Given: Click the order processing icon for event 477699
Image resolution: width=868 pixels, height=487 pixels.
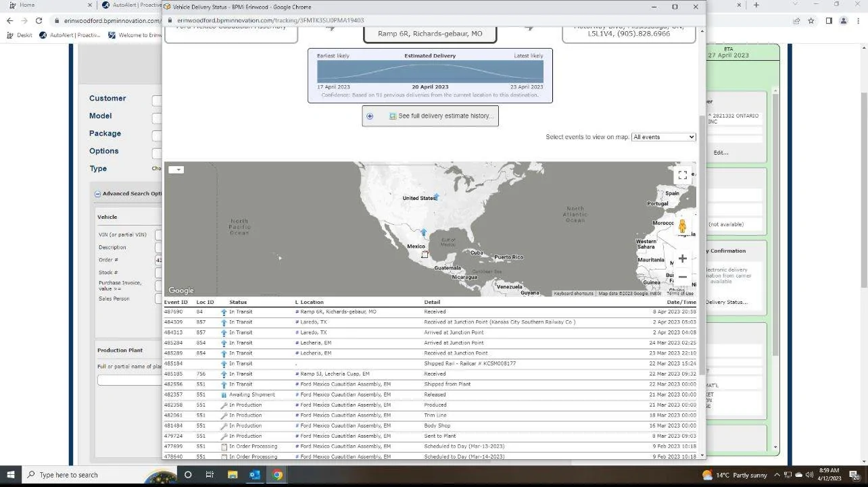Looking at the screenshot, I should click(224, 447).
